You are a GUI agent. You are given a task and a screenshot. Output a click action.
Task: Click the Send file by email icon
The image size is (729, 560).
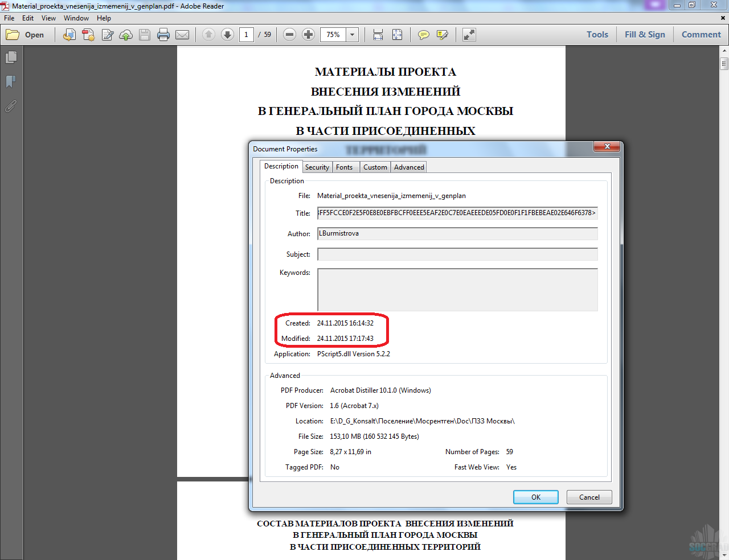[182, 35]
